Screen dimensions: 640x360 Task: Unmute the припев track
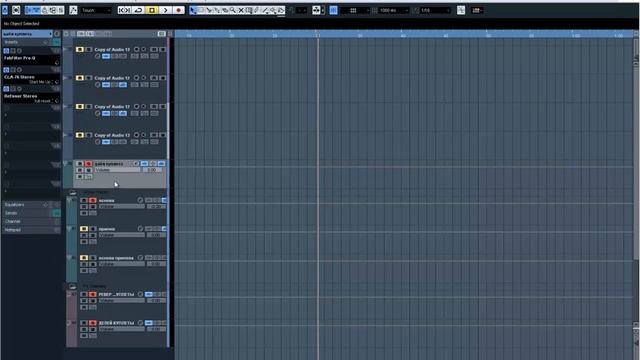[84, 229]
